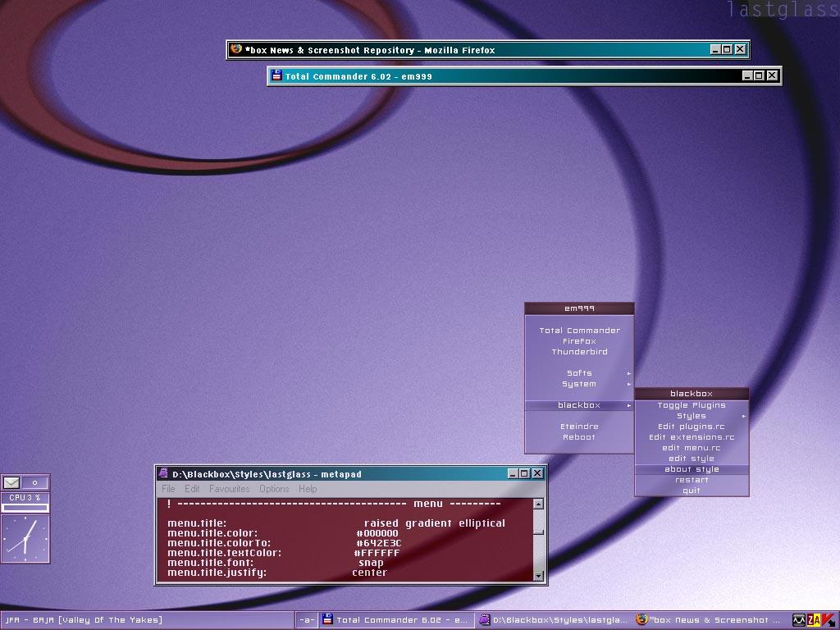Viewport: 840px width, 630px height.
Task: Click the 'menu.title.font:' line in metapad
Action: click(x=211, y=563)
